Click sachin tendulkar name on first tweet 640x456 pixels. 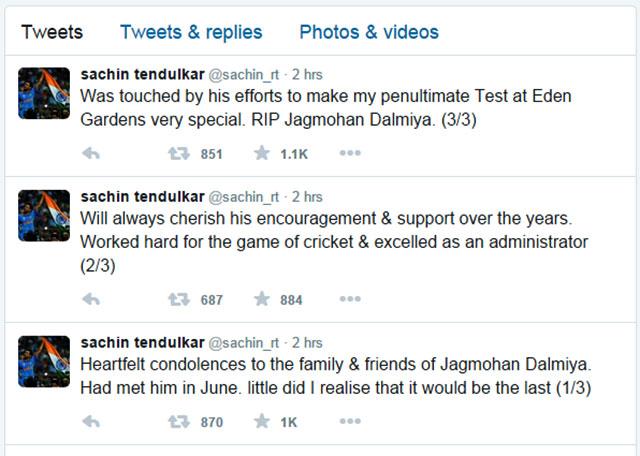pos(142,74)
